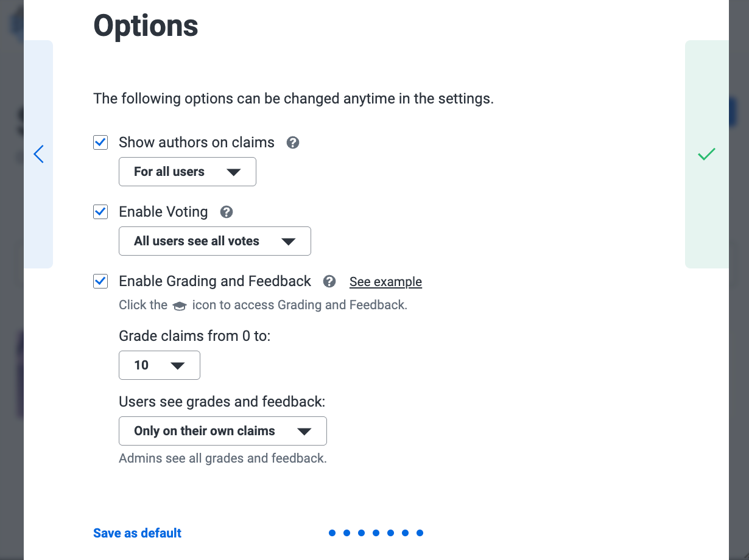Select the second step pagination dot
This screenshot has height=560, width=749.
[x=346, y=533]
